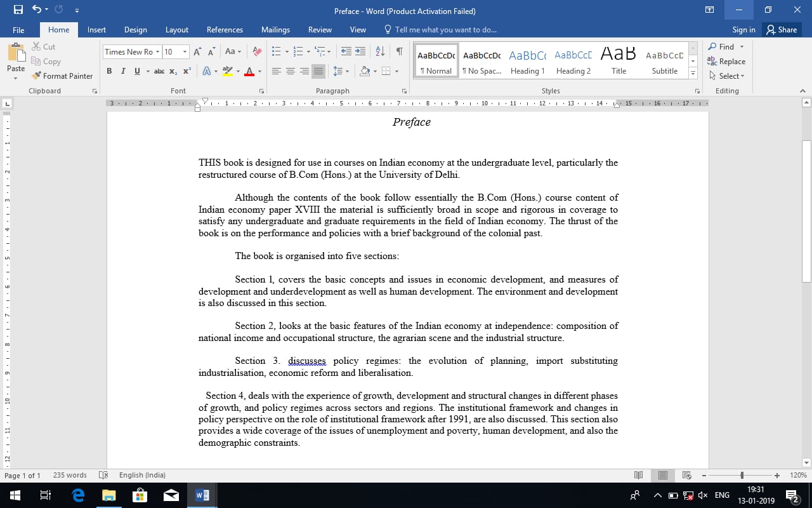Open Task View on the taskbar
Viewport: 812px width, 508px height.
coord(46,495)
